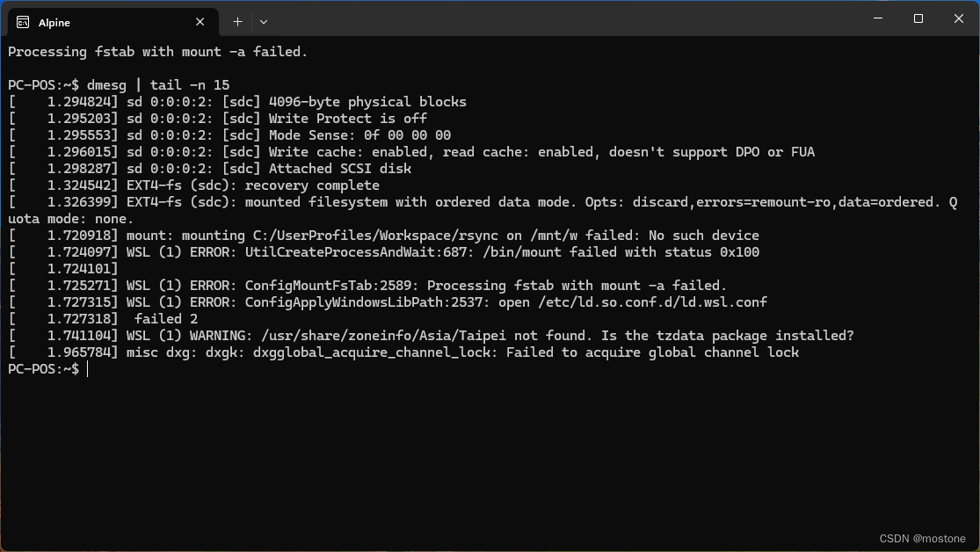
Task: Click the close button of the terminal window
Action: point(957,18)
